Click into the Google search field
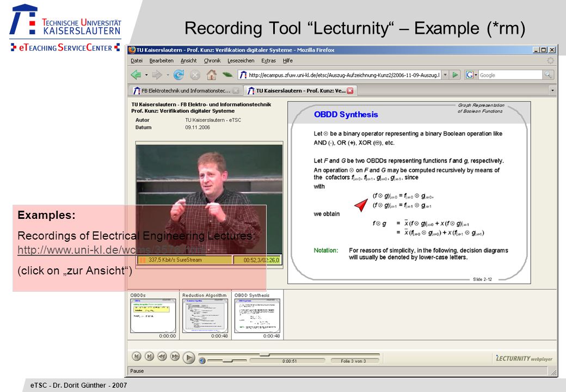Viewport: 566px width, 392px height. pos(510,75)
